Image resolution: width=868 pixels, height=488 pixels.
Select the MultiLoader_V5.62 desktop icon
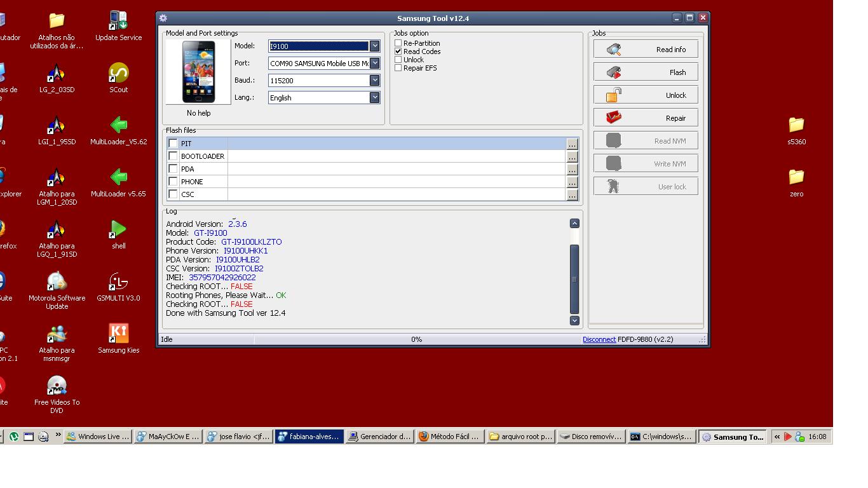pyautogui.click(x=118, y=130)
